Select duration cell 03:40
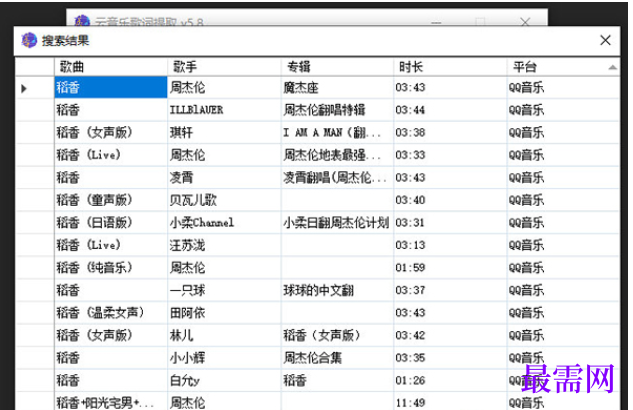 (450, 200)
